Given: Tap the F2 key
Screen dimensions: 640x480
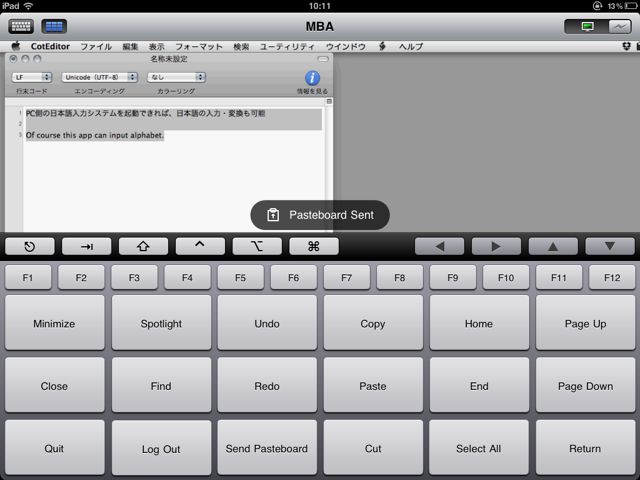Looking at the screenshot, I should (x=81, y=278).
